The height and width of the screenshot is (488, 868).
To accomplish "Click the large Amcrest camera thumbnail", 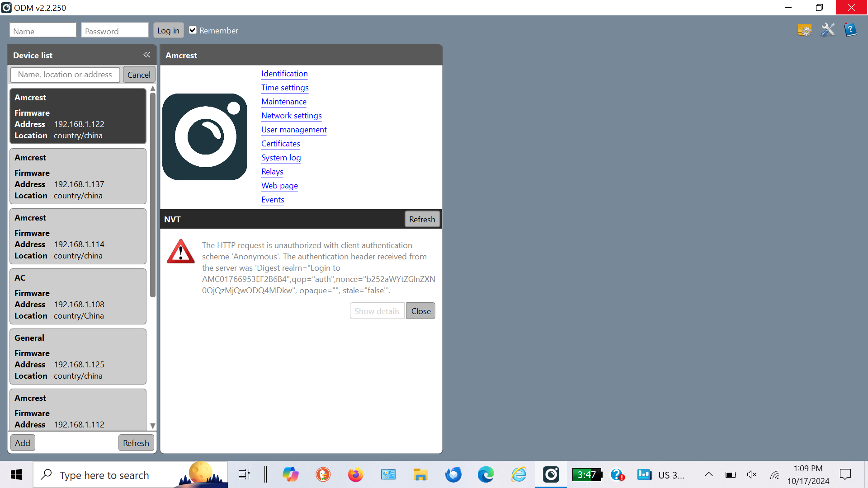I will point(205,137).
